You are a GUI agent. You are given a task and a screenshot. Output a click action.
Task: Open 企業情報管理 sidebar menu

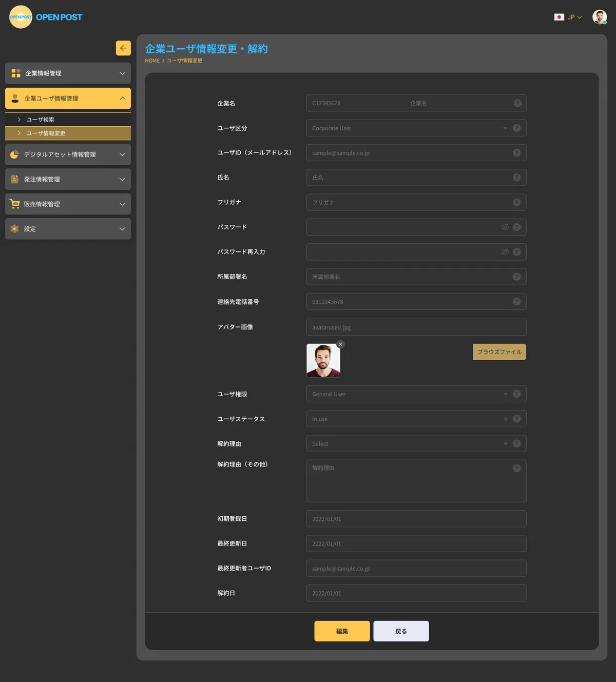point(68,73)
